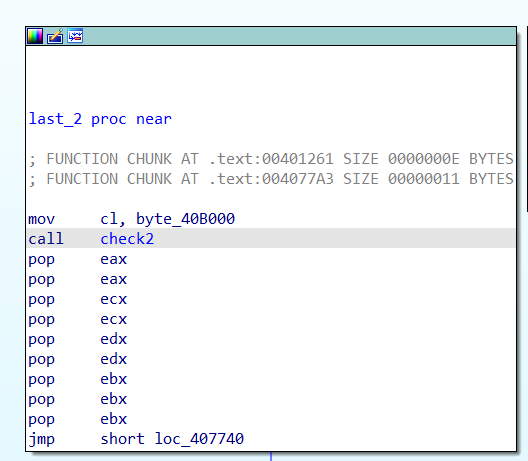528x461 pixels.
Task: Follow the loc_407740 jump target
Action: [x=199, y=439]
